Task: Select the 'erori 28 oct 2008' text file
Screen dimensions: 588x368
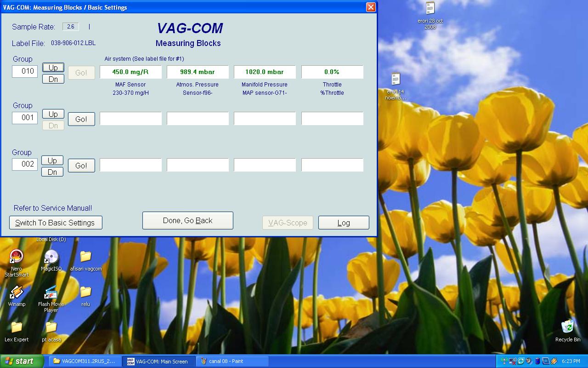Action: click(430, 9)
